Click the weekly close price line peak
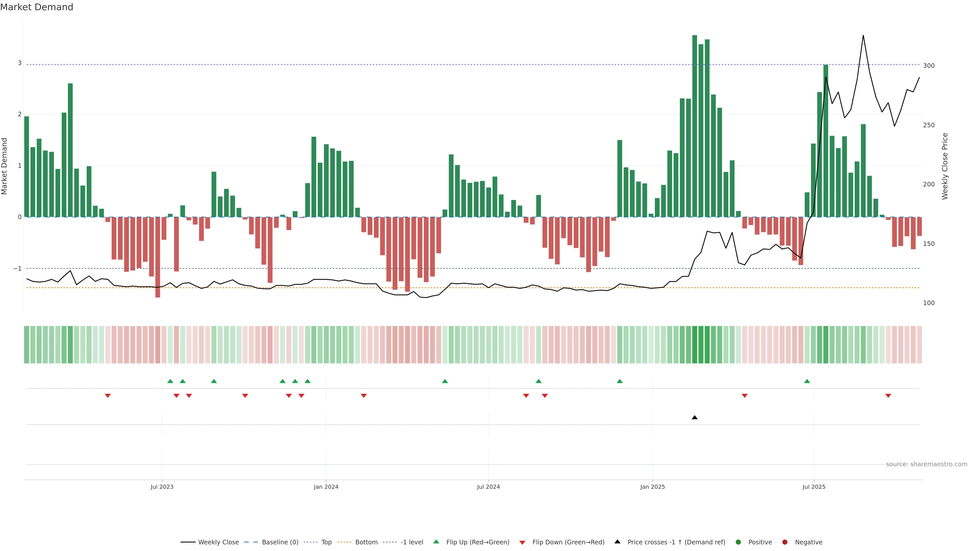This screenshot has height=551, width=980. point(863,36)
